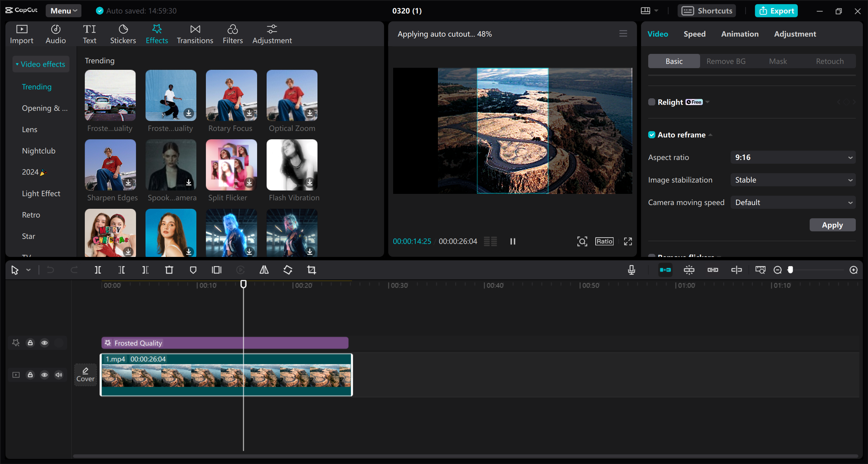
Task: Open the Transitions panel
Action: point(195,34)
